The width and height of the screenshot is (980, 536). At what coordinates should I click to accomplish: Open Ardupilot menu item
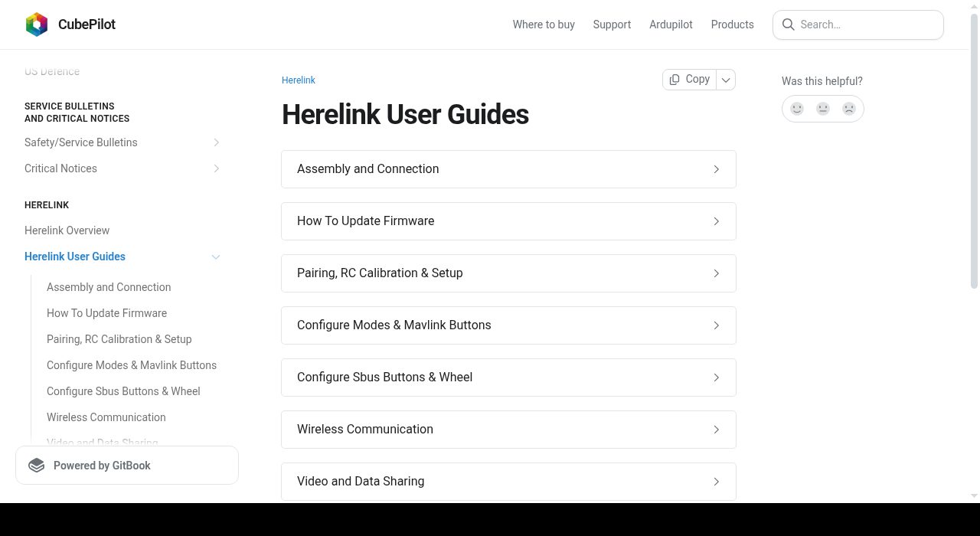671,25
